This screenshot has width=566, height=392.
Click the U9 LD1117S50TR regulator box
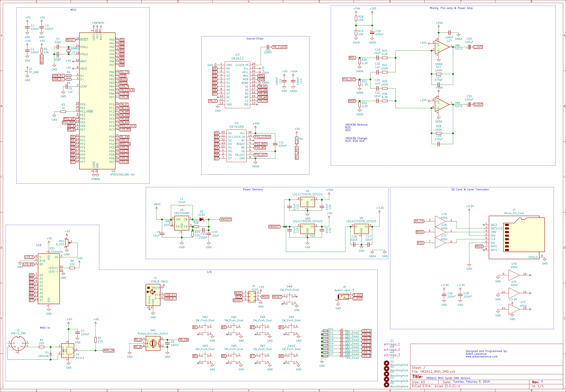tap(307, 202)
